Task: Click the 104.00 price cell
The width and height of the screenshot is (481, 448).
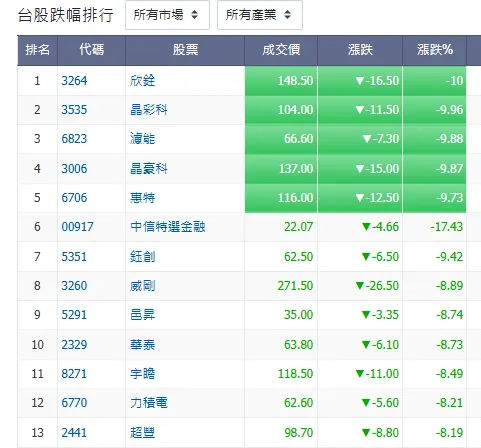Action: click(x=281, y=110)
